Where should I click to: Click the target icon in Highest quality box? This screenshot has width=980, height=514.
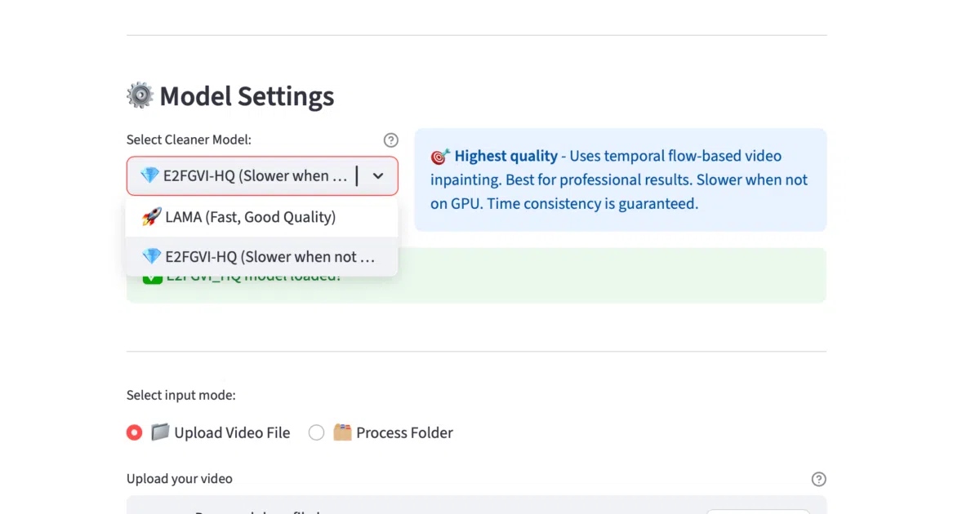point(440,156)
